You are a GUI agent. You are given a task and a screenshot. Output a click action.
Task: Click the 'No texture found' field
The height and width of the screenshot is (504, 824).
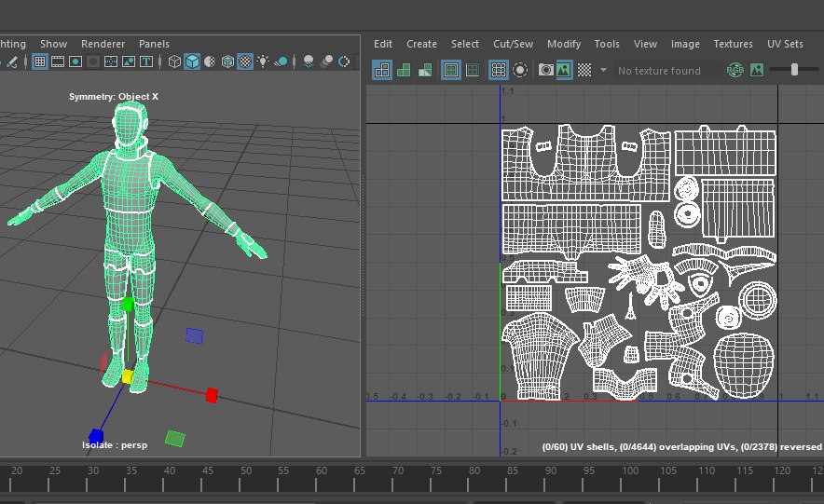tap(666, 71)
